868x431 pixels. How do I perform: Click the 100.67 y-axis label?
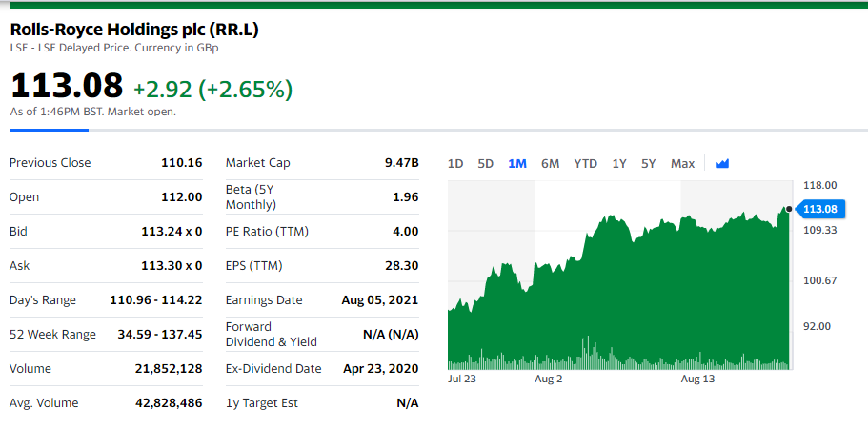pos(818,281)
